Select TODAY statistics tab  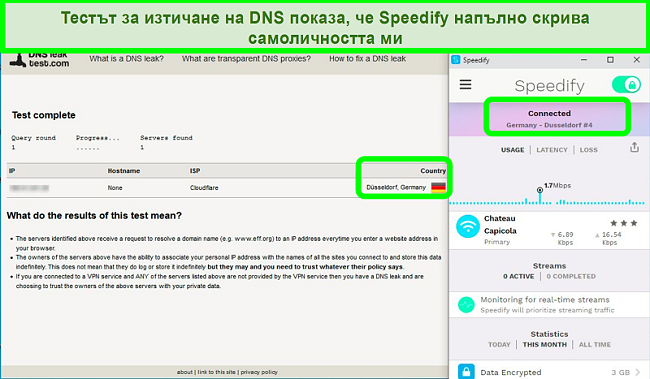click(x=499, y=345)
